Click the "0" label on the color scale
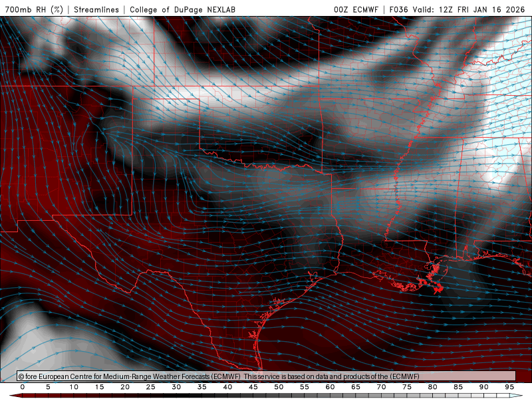The width and height of the screenshot is (532, 399). (x=23, y=387)
